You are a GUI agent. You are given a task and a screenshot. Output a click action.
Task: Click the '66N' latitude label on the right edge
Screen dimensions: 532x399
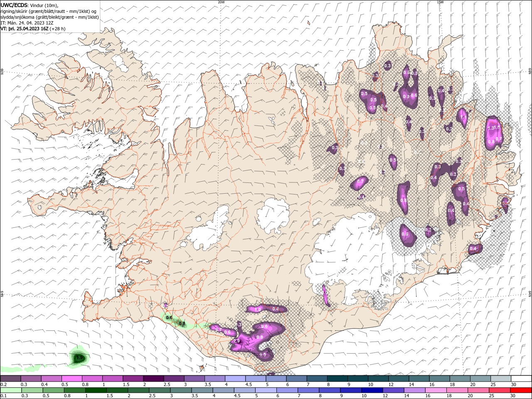pos(530,71)
